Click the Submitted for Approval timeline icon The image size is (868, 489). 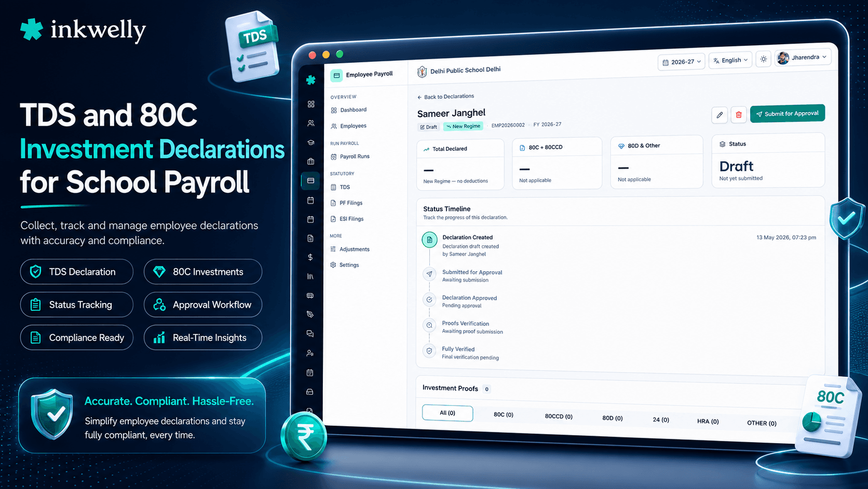[x=429, y=274]
